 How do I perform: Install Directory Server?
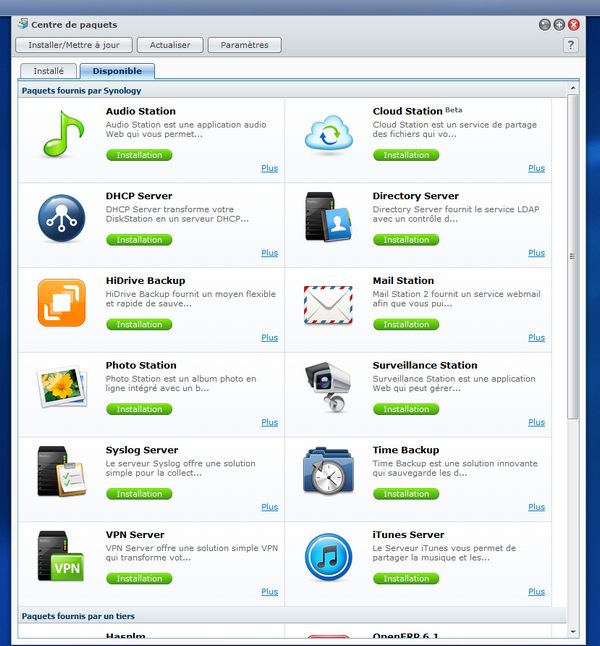(406, 240)
